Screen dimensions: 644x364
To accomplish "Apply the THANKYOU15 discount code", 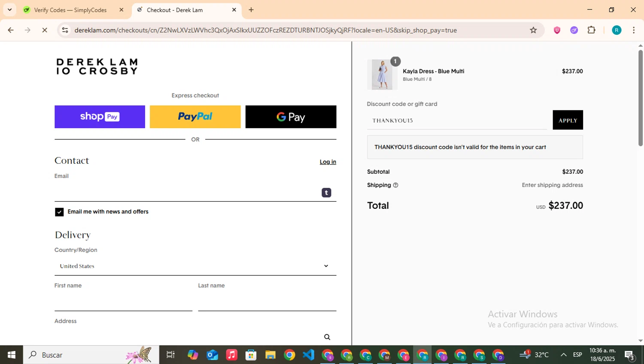I will click(568, 120).
